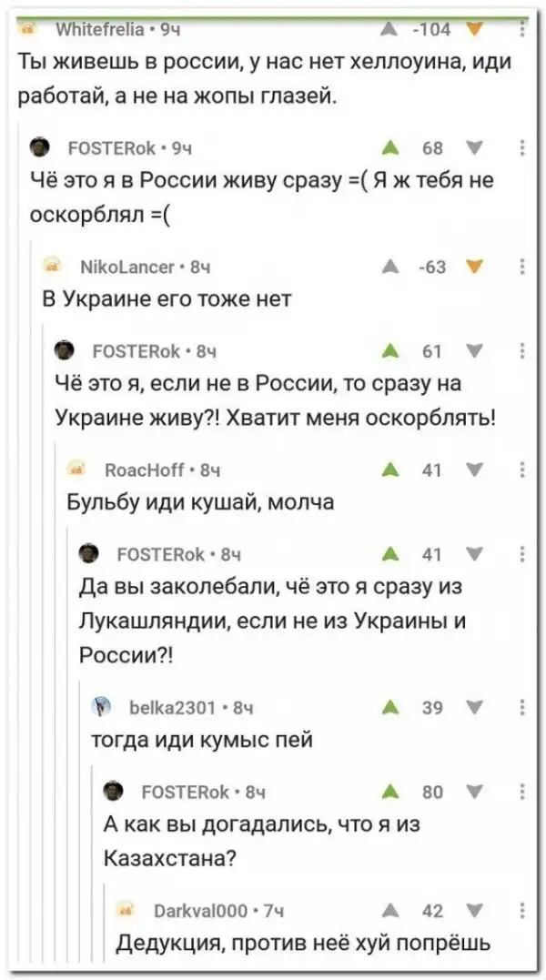
Task: Open menu on FOSTERok's Kazakhstan comment
Action: [521, 792]
